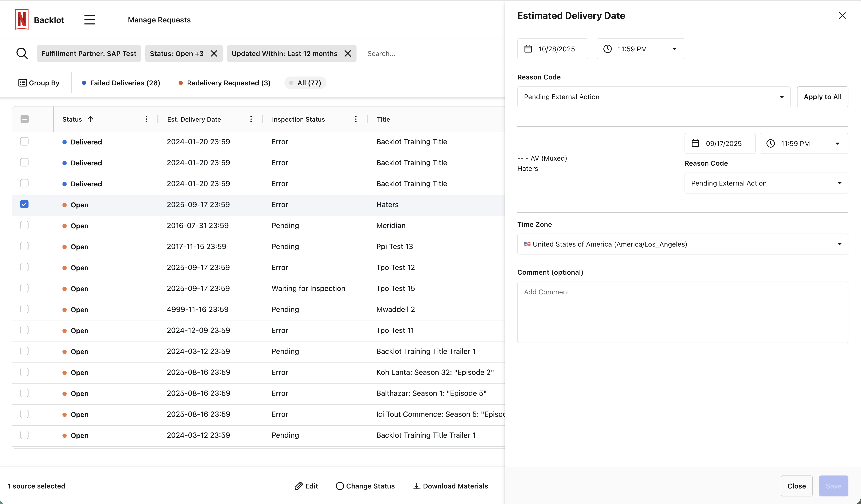
Task: Click the search magnifier icon
Action: (22, 53)
